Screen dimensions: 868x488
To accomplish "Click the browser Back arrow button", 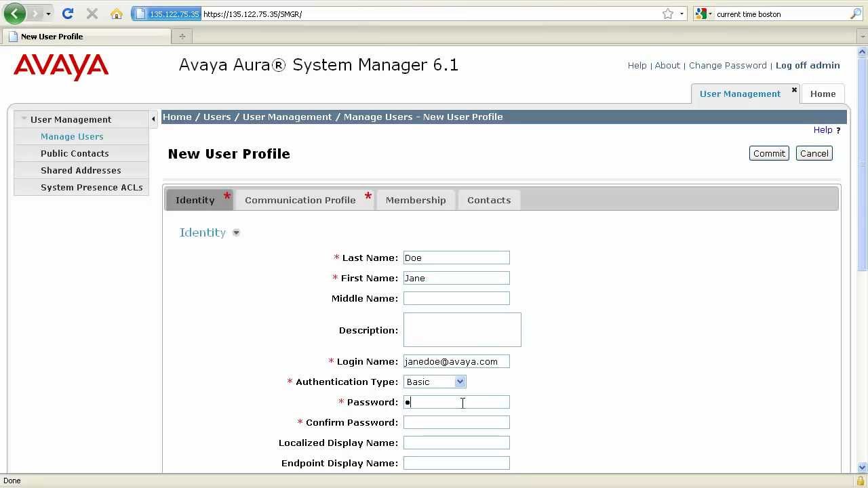I will point(14,14).
